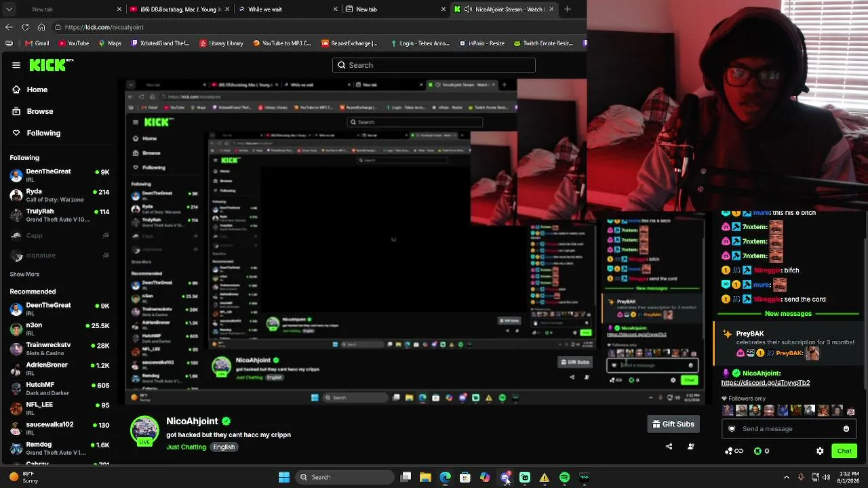This screenshot has width=868, height=488.
Task: Open the chat emote picker
Action: [846, 429]
